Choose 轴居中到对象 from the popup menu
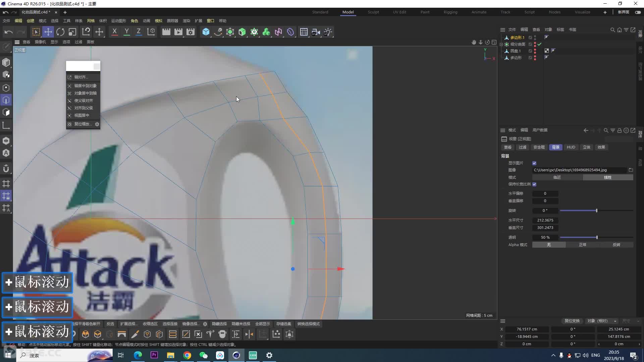The image size is (644, 362). click(83, 86)
